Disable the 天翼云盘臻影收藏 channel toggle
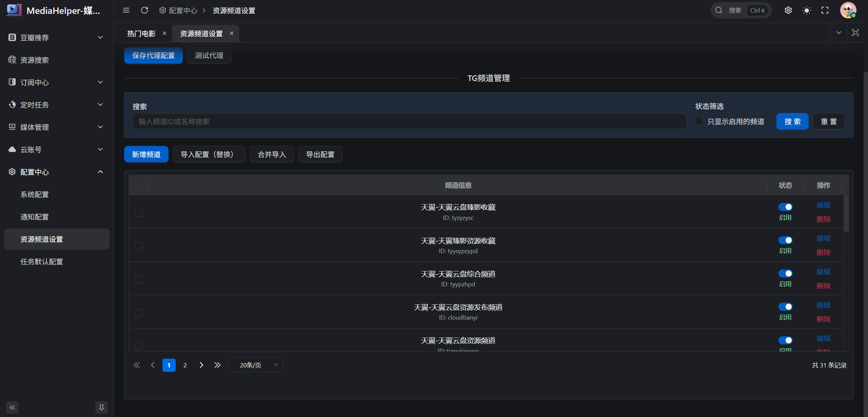This screenshot has width=868, height=417. coord(785,207)
